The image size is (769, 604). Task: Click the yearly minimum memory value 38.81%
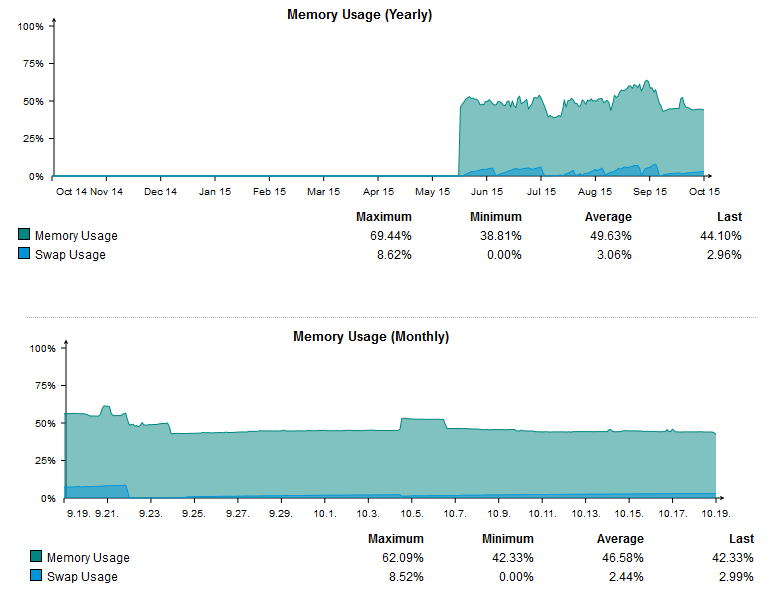coord(501,236)
